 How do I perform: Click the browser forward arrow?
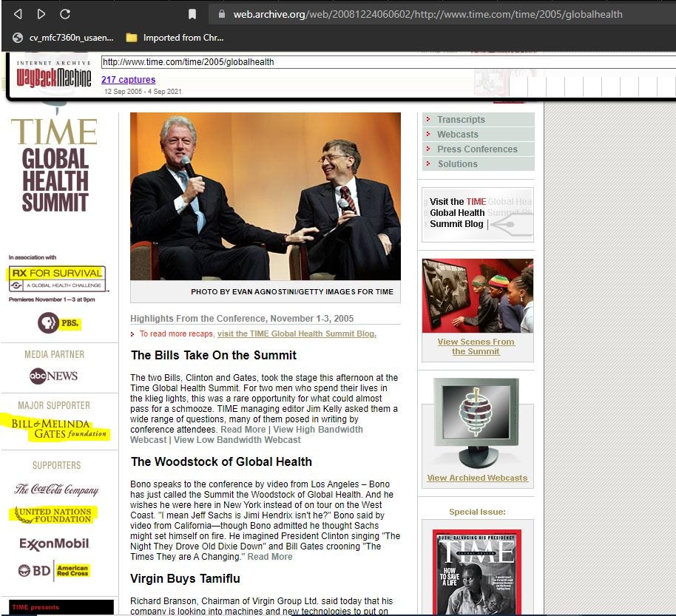click(x=41, y=14)
